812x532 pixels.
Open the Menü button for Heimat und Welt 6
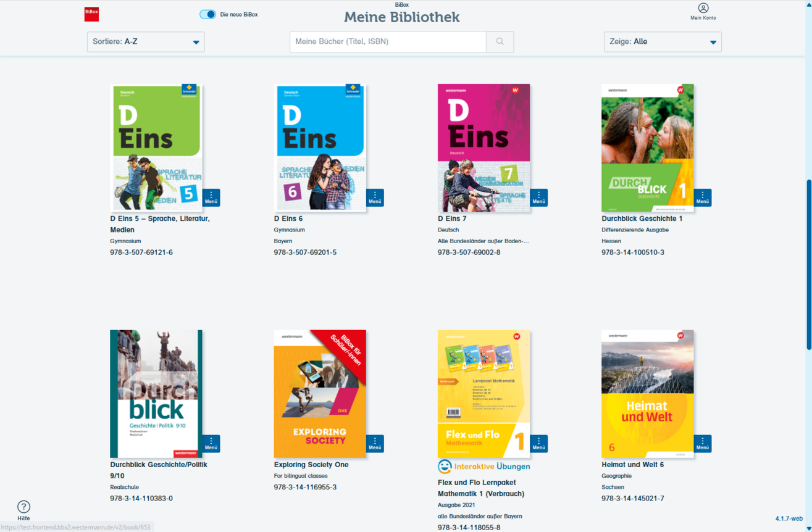coord(703,444)
